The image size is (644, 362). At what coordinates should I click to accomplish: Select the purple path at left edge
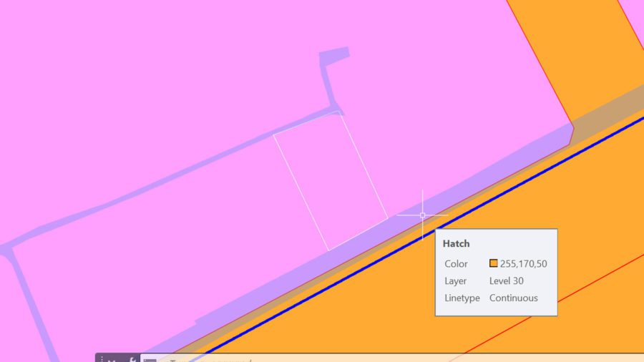pos(31,304)
